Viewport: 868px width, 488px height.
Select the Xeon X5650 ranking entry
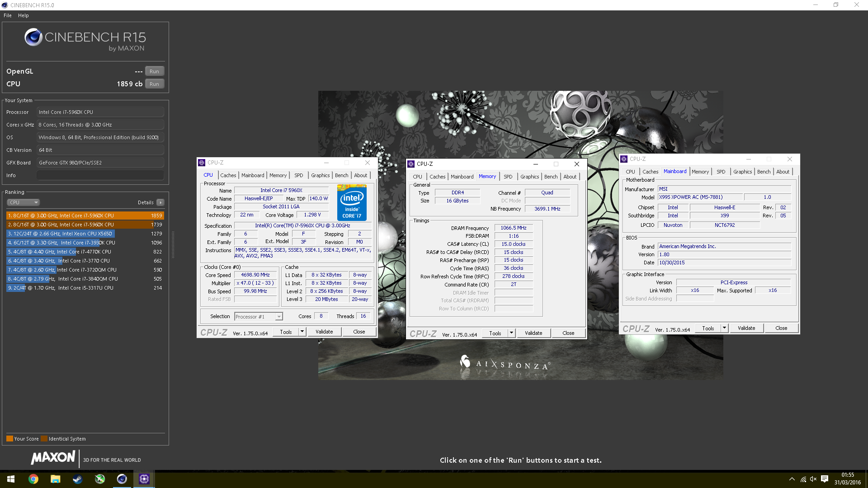click(x=85, y=234)
